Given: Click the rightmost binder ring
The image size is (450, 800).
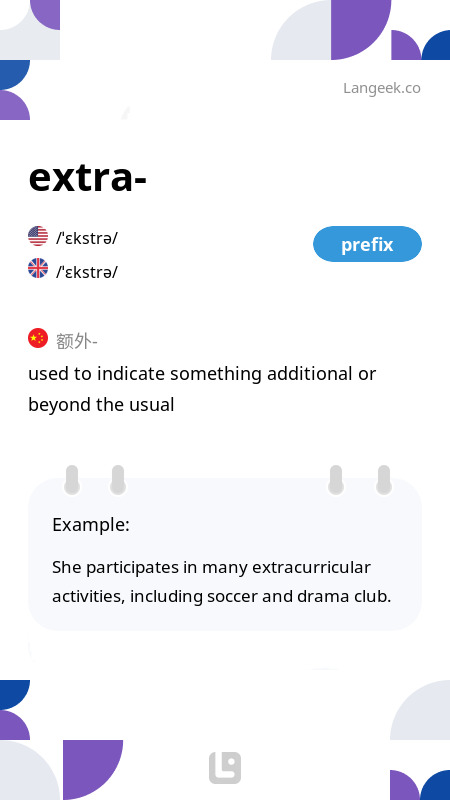Looking at the screenshot, I should coord(384,480).
